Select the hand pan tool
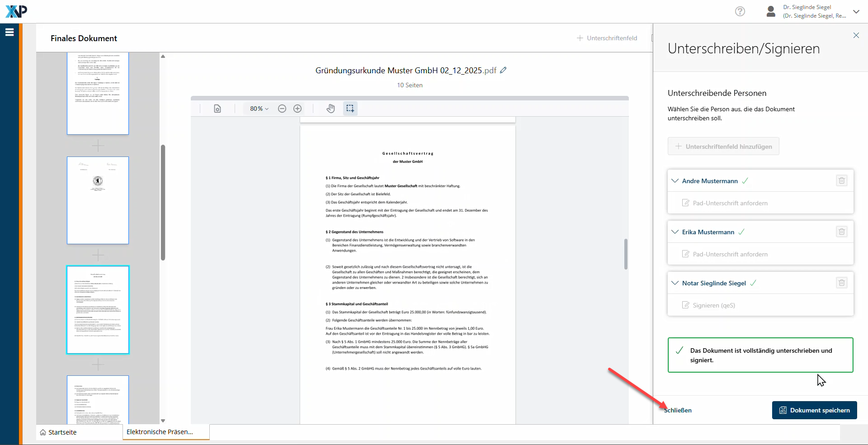 pos(331,109)
